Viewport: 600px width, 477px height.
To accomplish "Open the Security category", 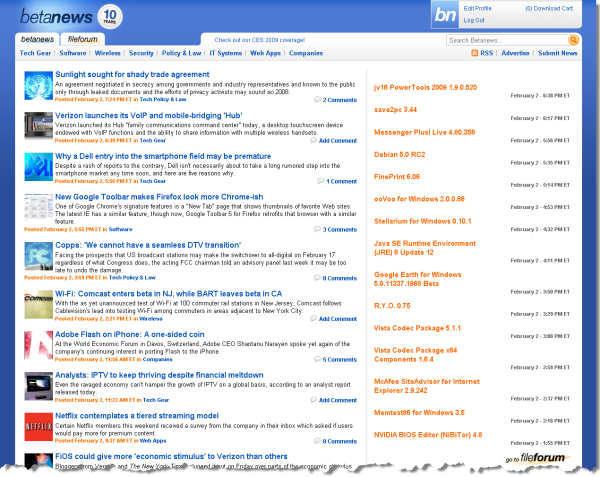I will click(141, 53).
